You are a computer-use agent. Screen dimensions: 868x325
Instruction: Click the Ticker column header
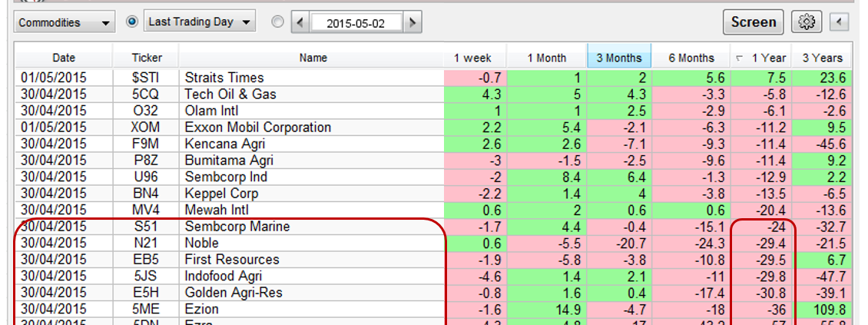click(146, 58)
